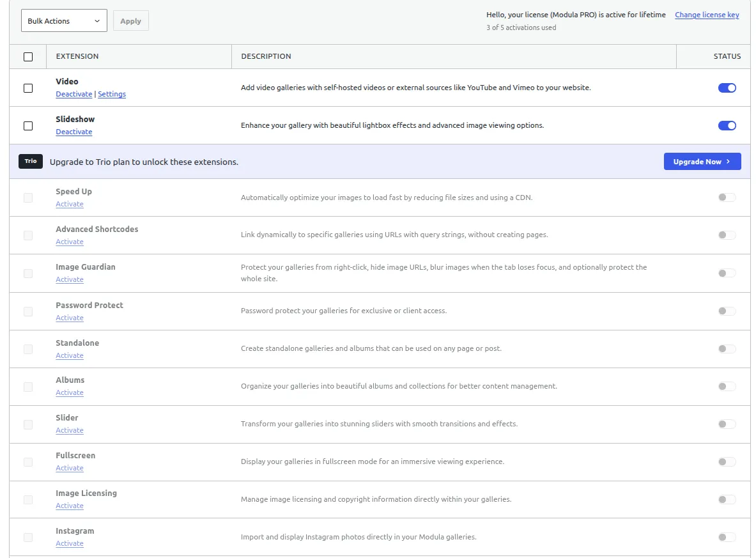The width and height of the screenshot is (756, 558).
Task: Click Deactivate under Slideshow
Action: 73,132
